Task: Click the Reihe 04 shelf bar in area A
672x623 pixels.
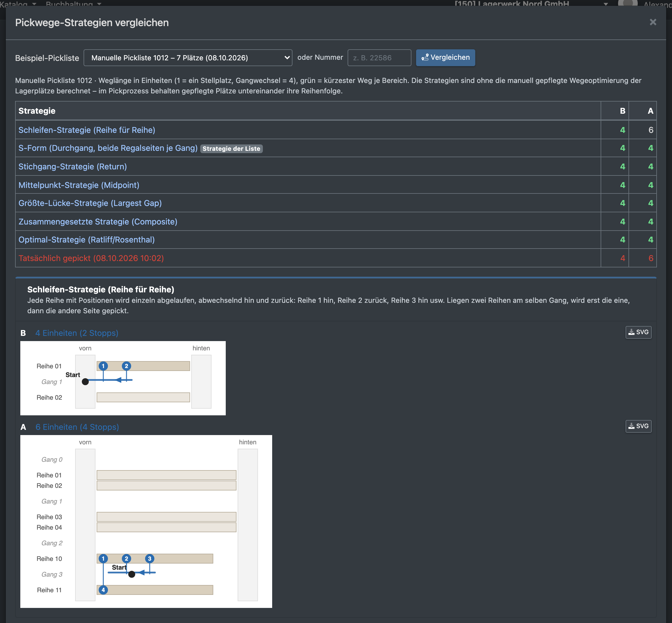Action: click(x=166, y=527)
